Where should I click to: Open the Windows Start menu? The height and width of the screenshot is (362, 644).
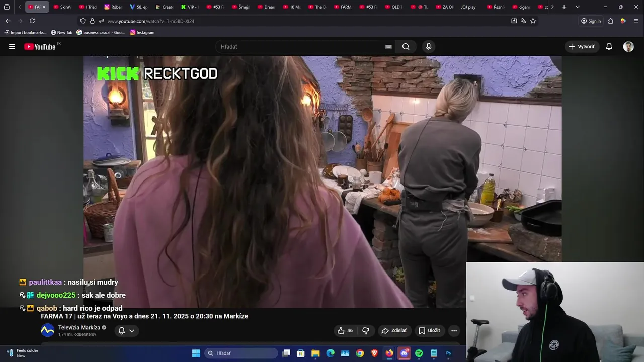196,353
